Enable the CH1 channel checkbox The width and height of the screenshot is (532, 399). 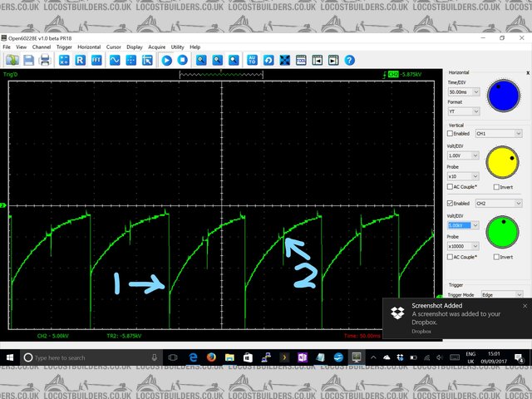pyautogui.click(x=451, y=133)
